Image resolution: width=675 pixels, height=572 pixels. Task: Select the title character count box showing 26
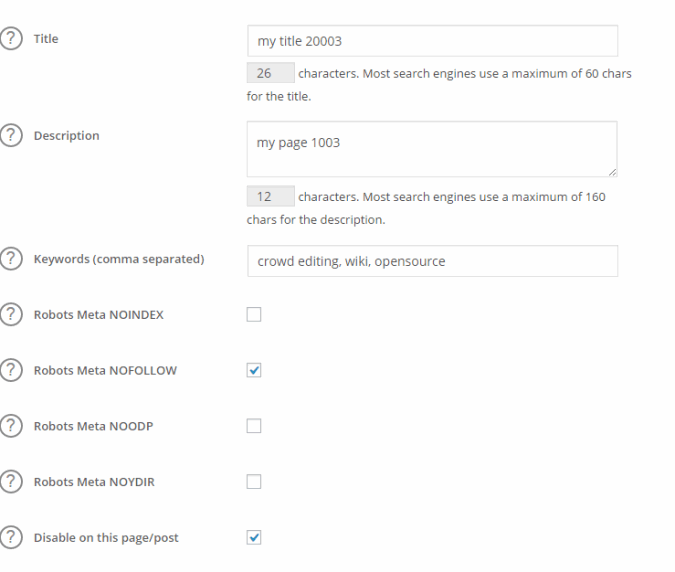(271, 73)
